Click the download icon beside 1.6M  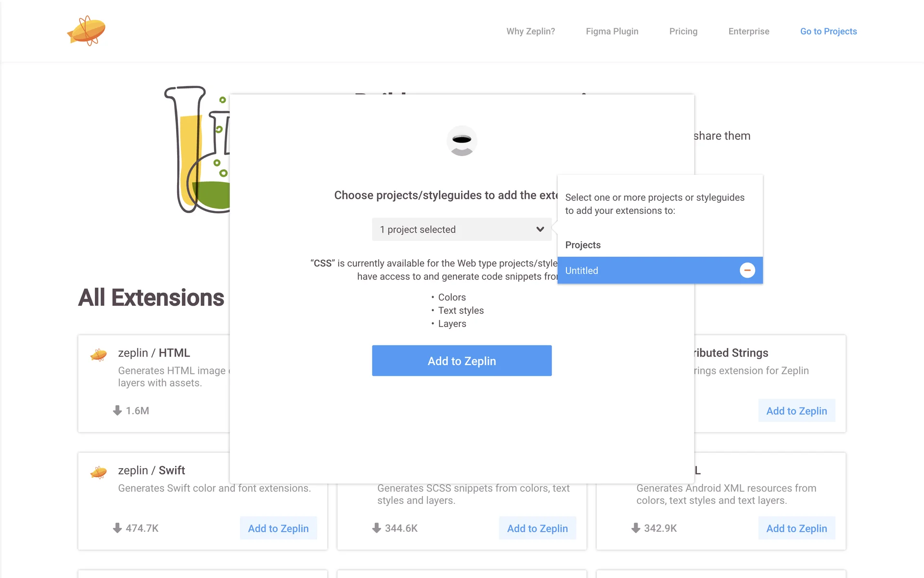(117, 410)
